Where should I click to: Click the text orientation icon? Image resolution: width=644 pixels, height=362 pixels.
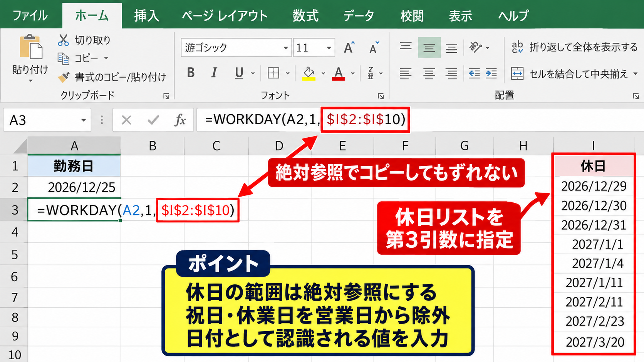click(476, 47)
